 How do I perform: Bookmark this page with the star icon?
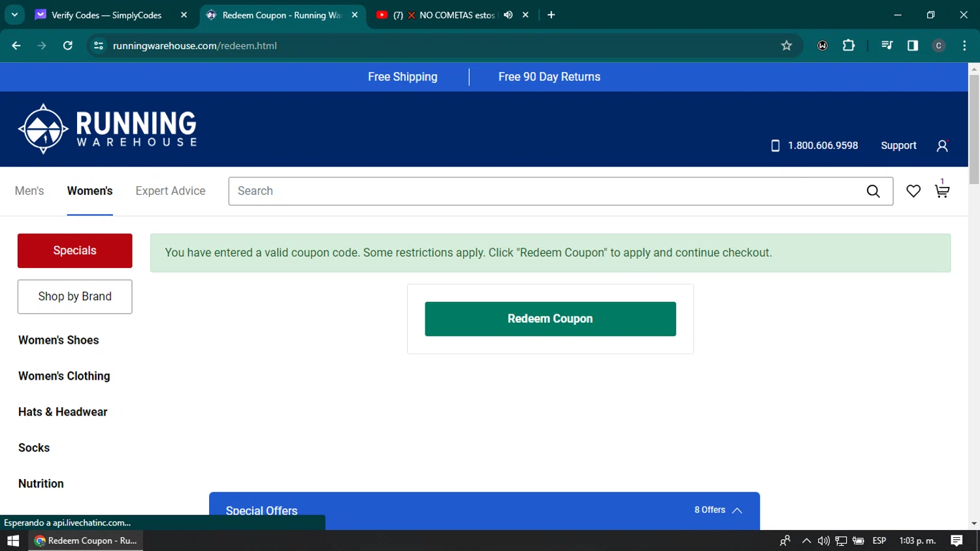(x=787, y=46)
